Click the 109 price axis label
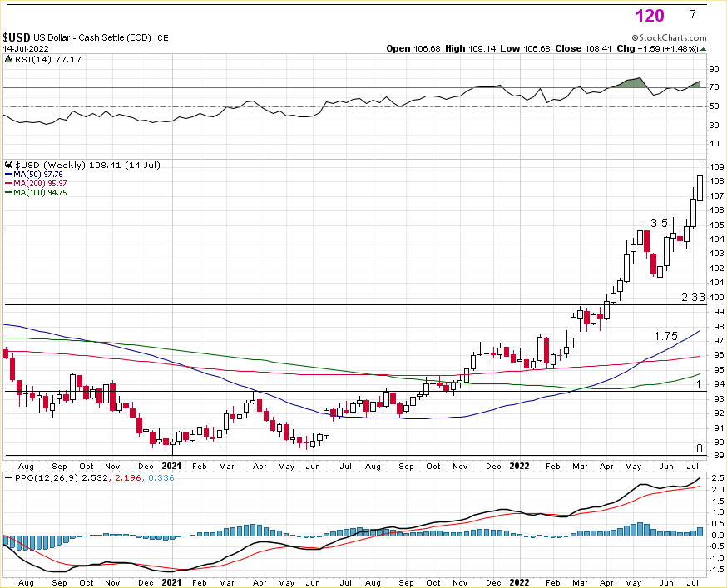The height and width of the screenshot is (588, 727). pos(717,167)
